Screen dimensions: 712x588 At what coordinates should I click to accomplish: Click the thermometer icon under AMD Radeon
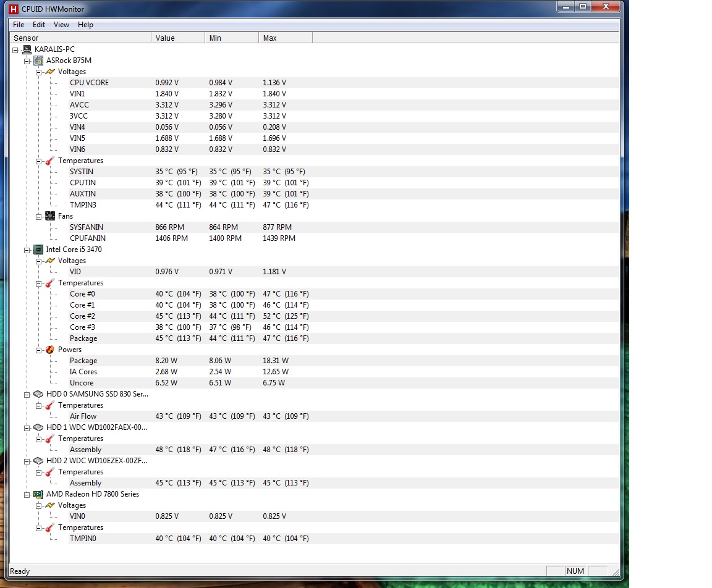50,527
